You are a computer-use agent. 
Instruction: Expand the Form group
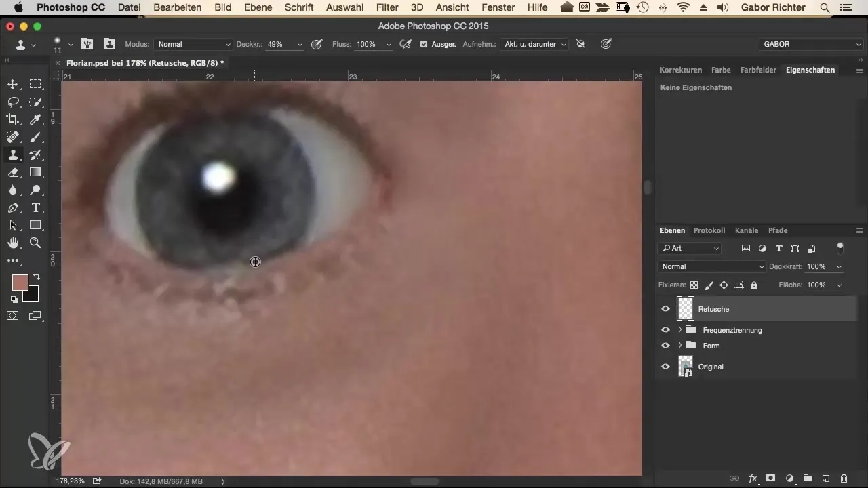679,346
